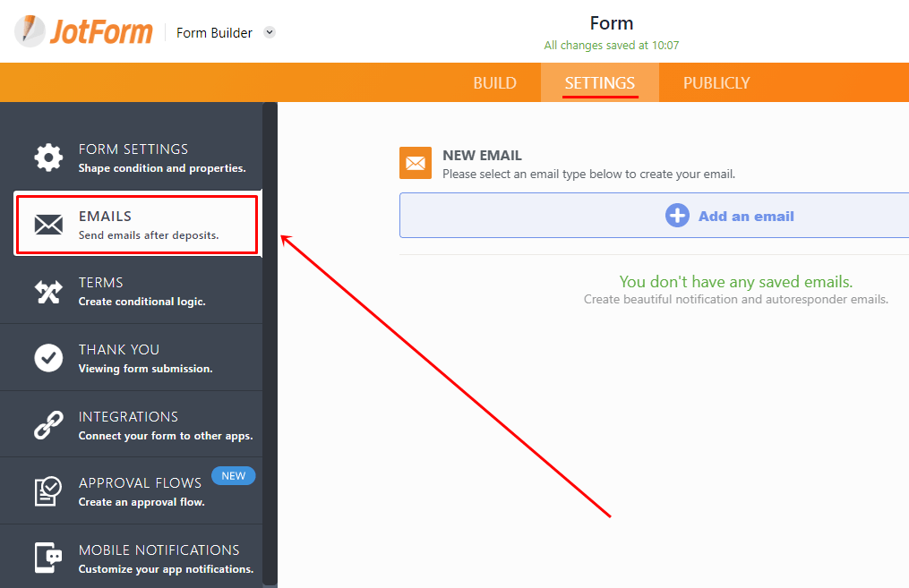
Task: Select the SETTINGS tab
Action: [599, 83]
